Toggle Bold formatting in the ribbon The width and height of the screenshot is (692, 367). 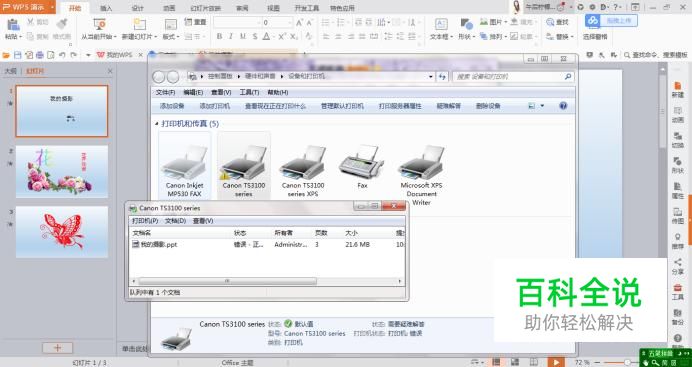[x=219, y=37]
